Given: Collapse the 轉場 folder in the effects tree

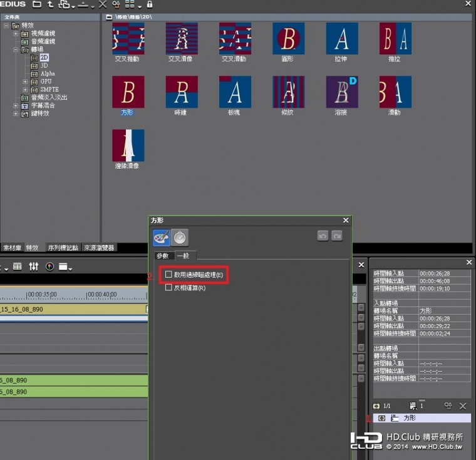Looking at the screenshot, I should [16, 49].
